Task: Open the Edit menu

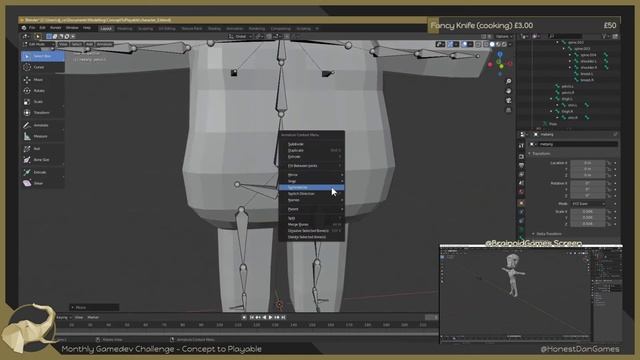Action: (42, 28)
